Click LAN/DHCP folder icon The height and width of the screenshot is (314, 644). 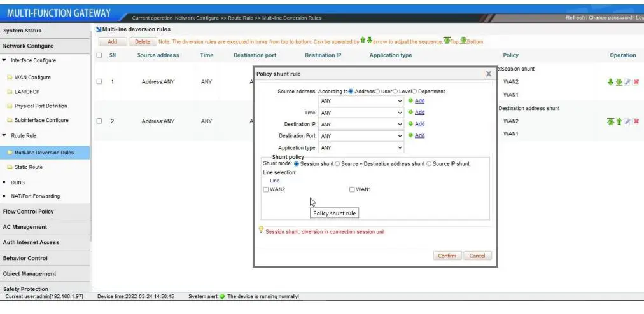point(10,92)
